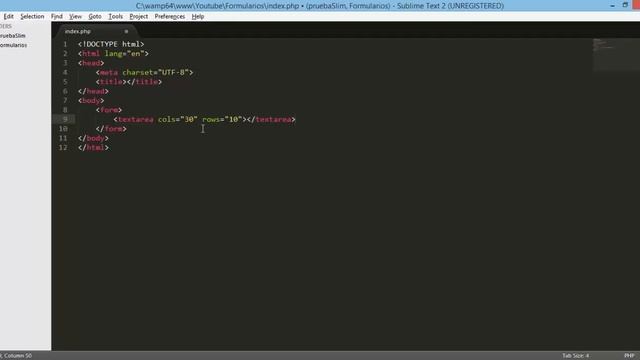Open the Project menu
Screen dimensions: 640x360
(139, 16)
